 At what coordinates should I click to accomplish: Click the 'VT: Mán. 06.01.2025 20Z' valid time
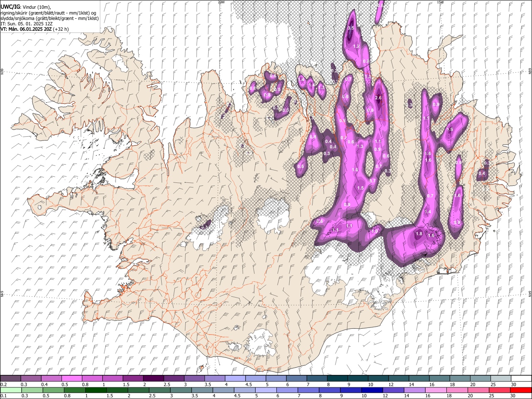coord(26,29)
